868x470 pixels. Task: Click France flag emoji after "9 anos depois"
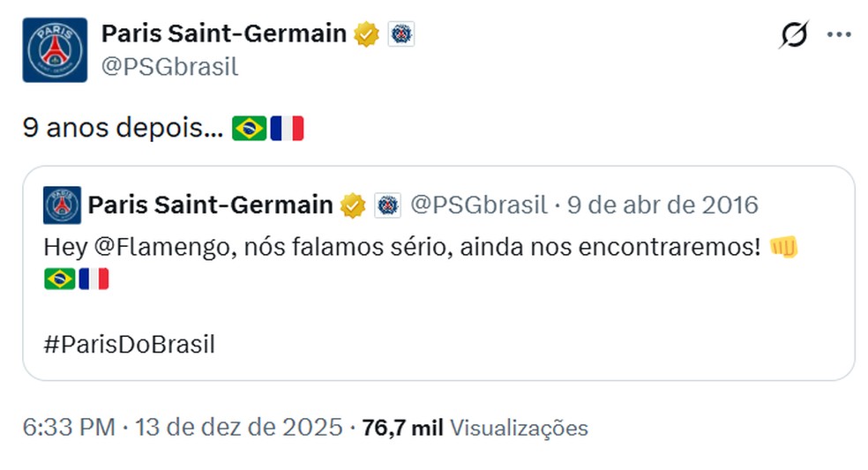click(287, 129)
